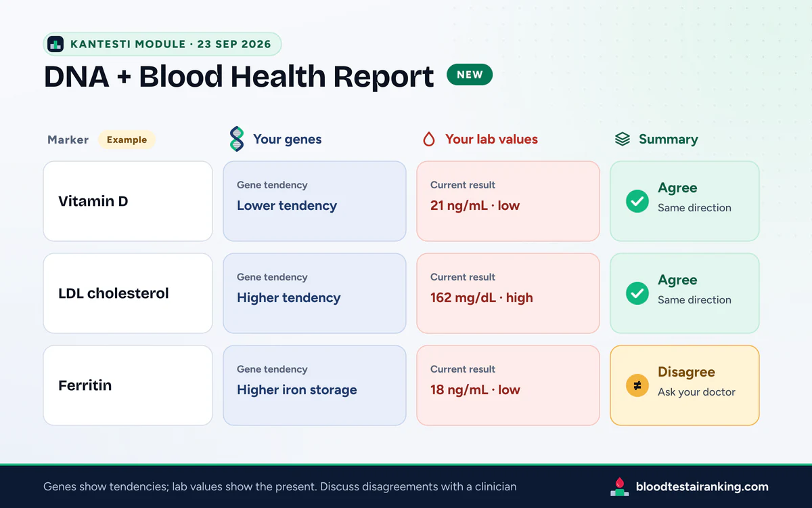Viewport: 812px width, 508px height.
Task: Click the red blood drop icon
Action: [428, 140]
